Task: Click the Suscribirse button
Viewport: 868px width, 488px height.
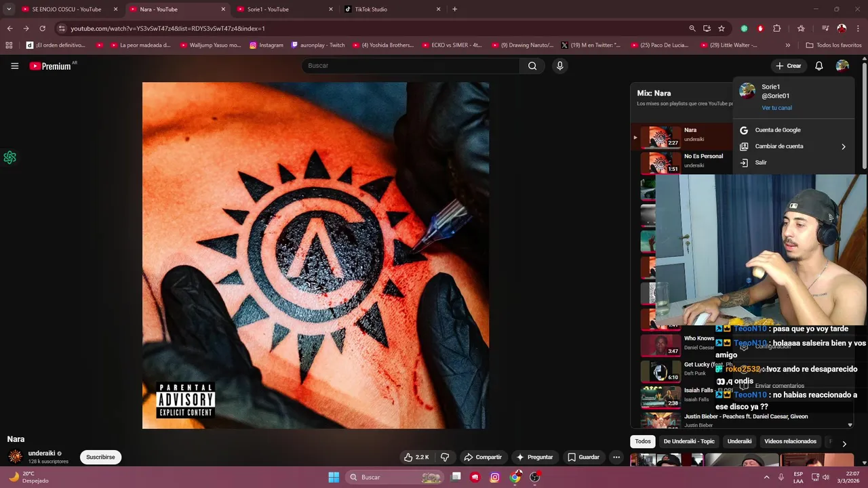Action: 100,457
